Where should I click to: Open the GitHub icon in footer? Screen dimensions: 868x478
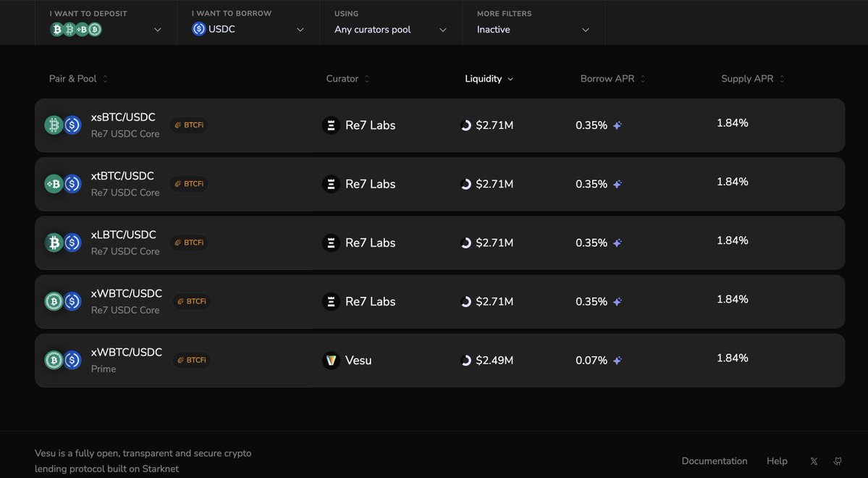point(838,461)
